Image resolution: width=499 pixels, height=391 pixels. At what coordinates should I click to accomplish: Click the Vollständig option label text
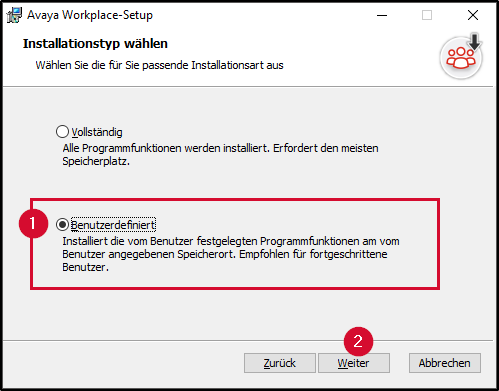point(97,132)
